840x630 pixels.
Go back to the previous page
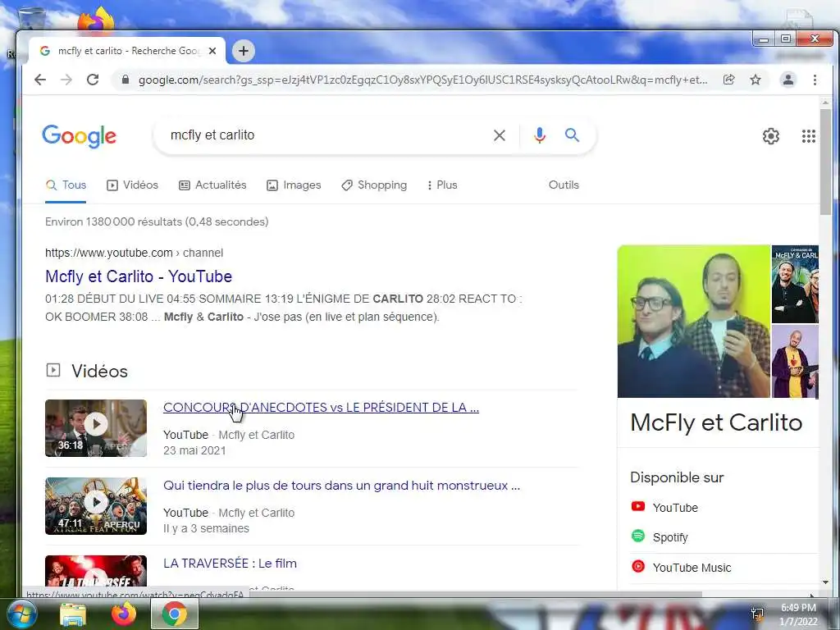(x=40, y=80)
